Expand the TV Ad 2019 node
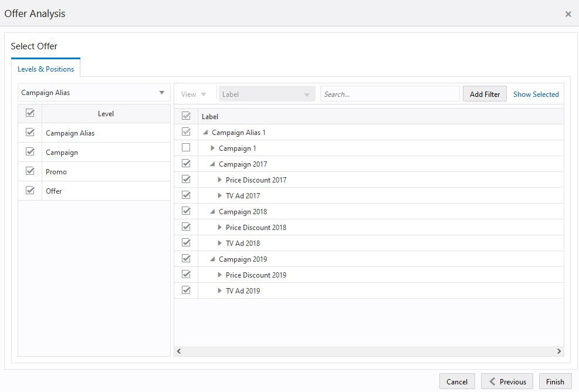 click(220, 290)
